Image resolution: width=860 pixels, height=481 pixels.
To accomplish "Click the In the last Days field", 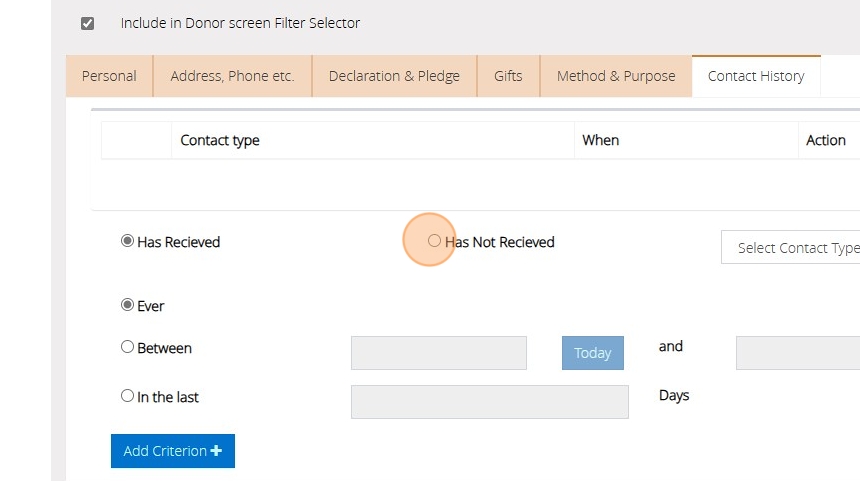I will click(x=489, y=402).
